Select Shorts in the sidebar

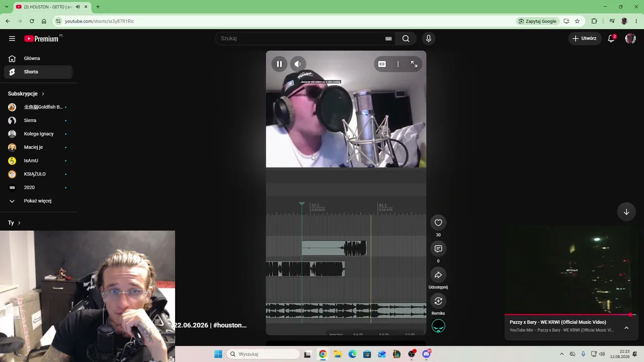click(x=38, y=72)
